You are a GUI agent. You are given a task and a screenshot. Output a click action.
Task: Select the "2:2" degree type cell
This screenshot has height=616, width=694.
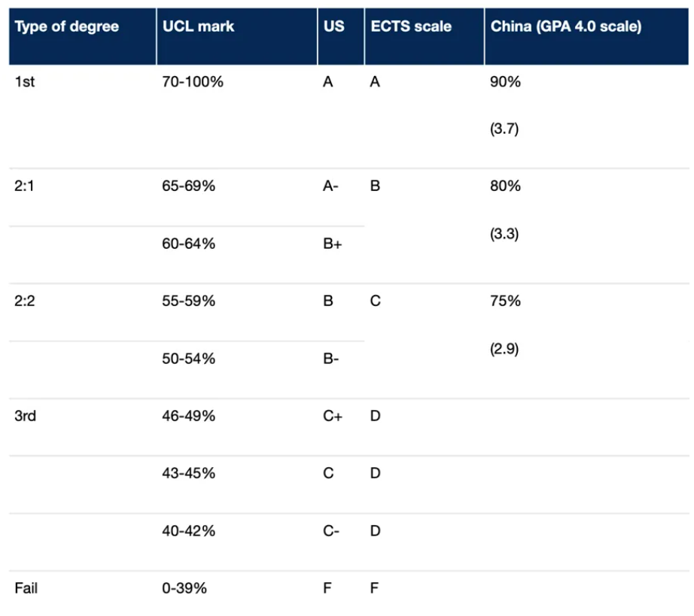pyautogui.click(x=25, y=301)
